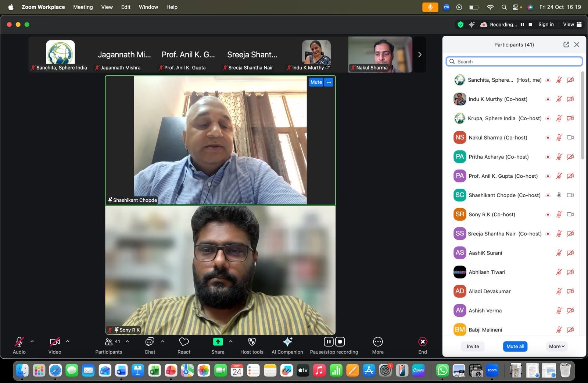Click the green Share screen icon
Screen dimensions: 588x383
tap(218, 342)
